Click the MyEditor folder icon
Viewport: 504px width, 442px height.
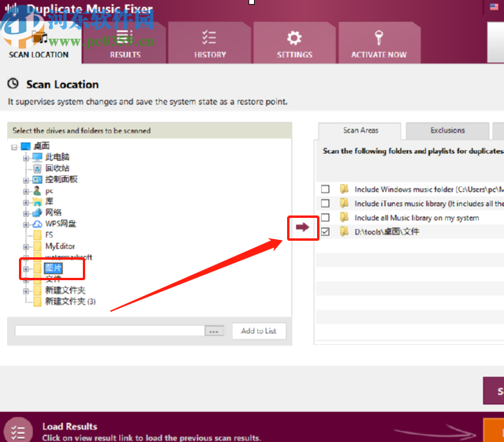[37, 246]
